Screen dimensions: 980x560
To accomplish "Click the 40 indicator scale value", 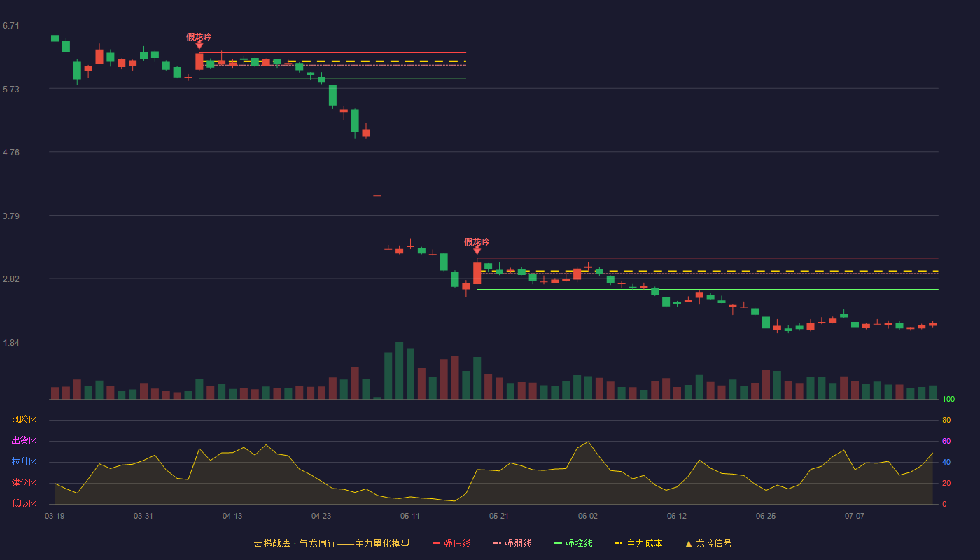I will coord(946,463).
